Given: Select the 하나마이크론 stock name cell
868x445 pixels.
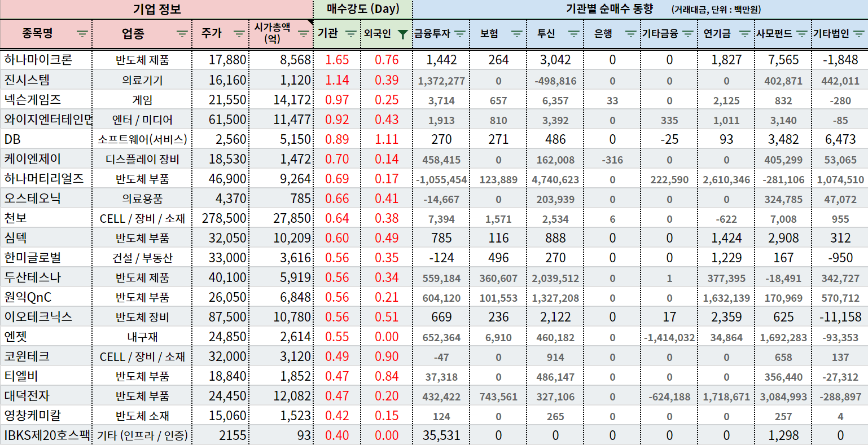Looking at the screenshot, I should 46,60.
